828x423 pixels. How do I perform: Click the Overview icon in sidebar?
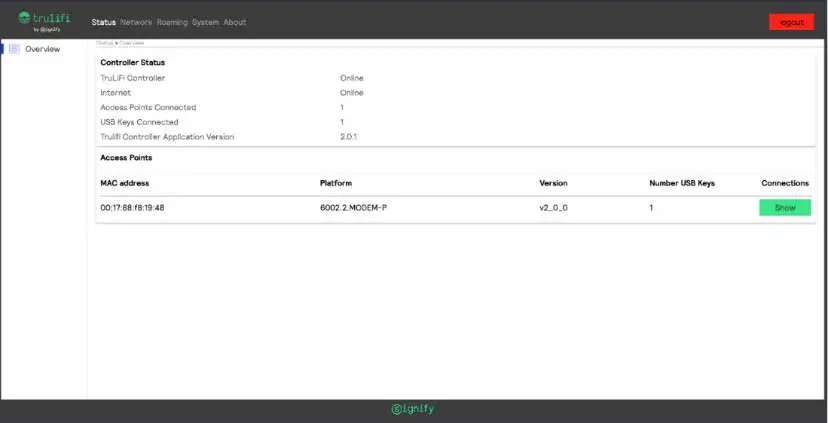coord(14,49)
